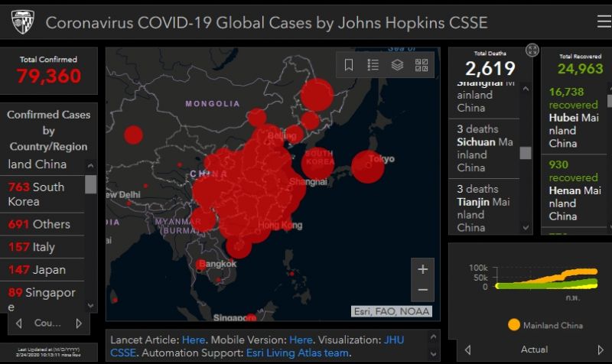Open the map bookmarks tool
The width and height of the screenshot is (612, 364).
349,65
